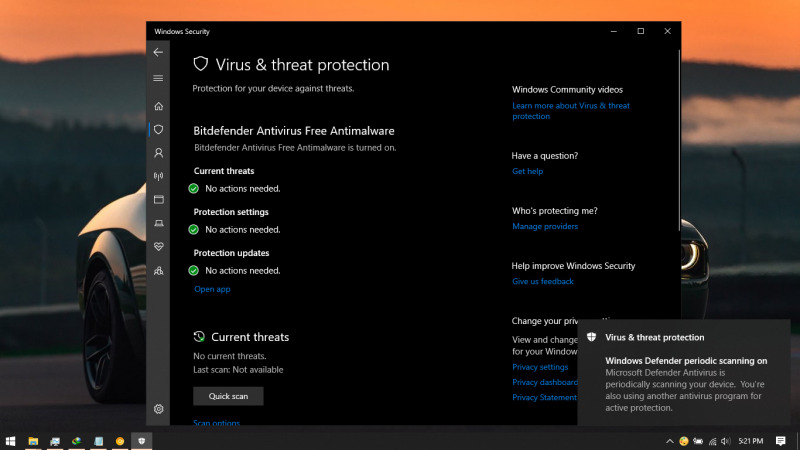Image resolution: width=800 pixels, height=450 pixels.
Task: Open the Privacy Statement link
Action: coord(544,397)
